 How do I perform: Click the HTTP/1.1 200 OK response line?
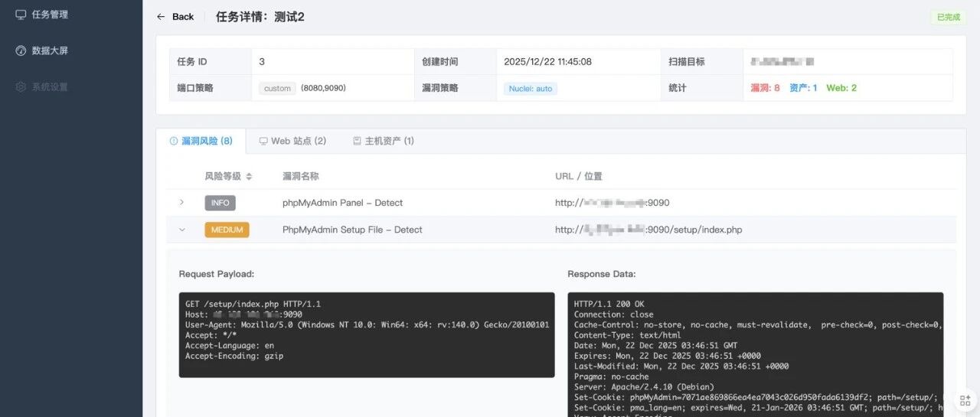609,305
